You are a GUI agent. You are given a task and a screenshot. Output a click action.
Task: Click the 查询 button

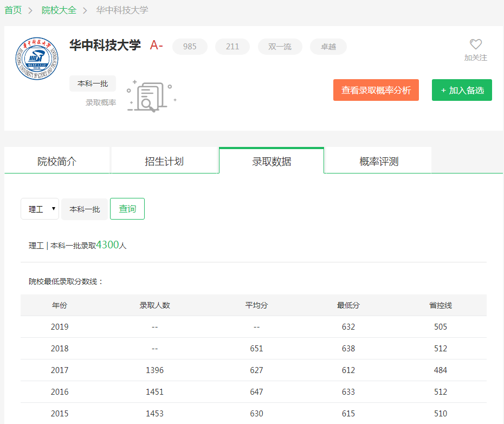tap(127, 209)
